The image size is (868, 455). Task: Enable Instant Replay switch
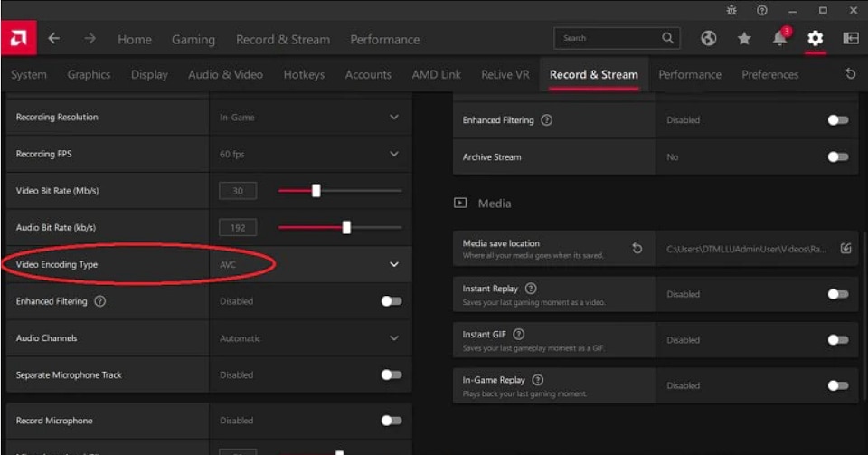click(838, 294)
